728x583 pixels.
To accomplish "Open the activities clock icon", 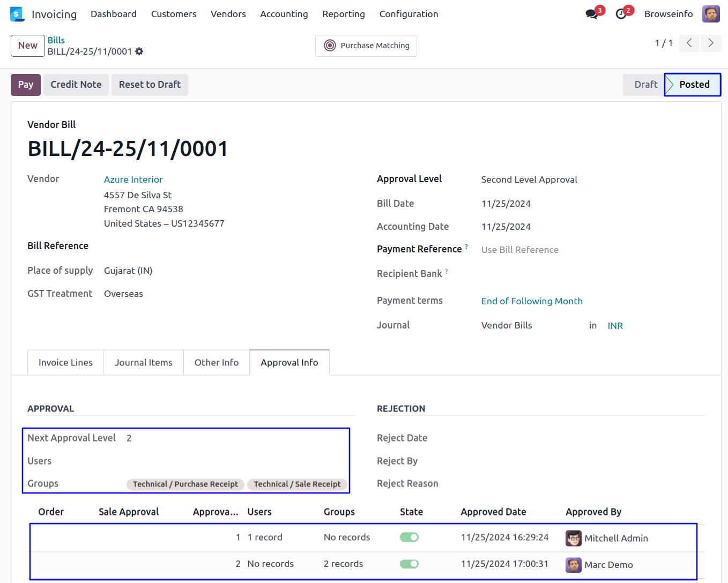I will coord(621,14).
